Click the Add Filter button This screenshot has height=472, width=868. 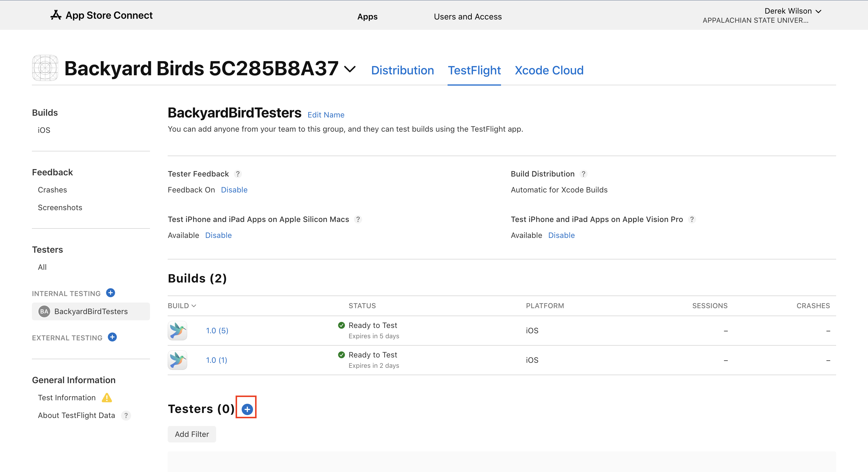(x=192, y=434)
